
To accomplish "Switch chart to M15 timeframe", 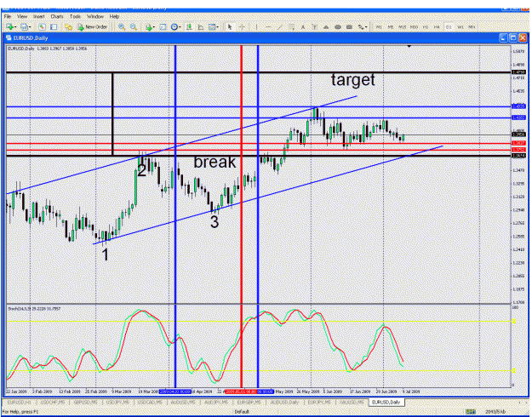I will pyautogui.click(x=402, y=26).
